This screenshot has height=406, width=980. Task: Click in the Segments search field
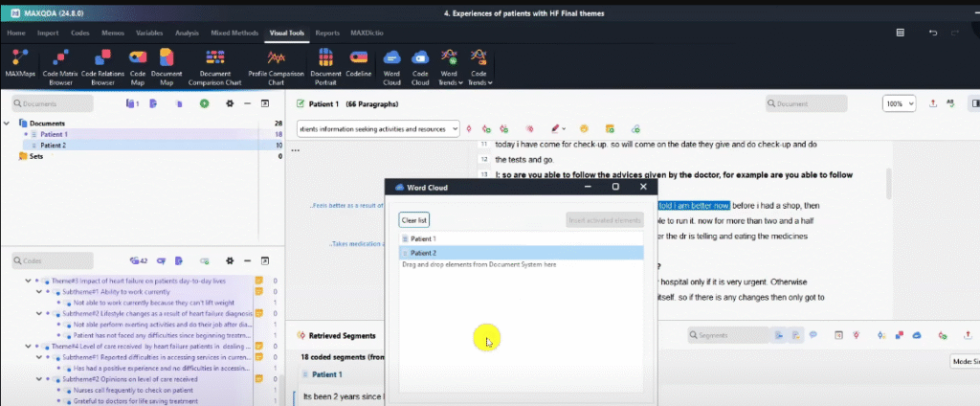click(728, 335)
